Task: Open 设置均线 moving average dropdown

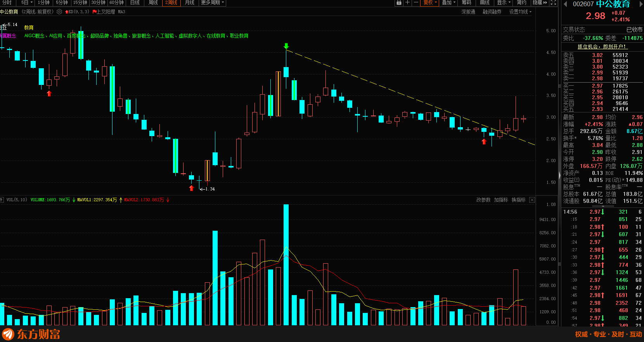Action: click(520, 12)
